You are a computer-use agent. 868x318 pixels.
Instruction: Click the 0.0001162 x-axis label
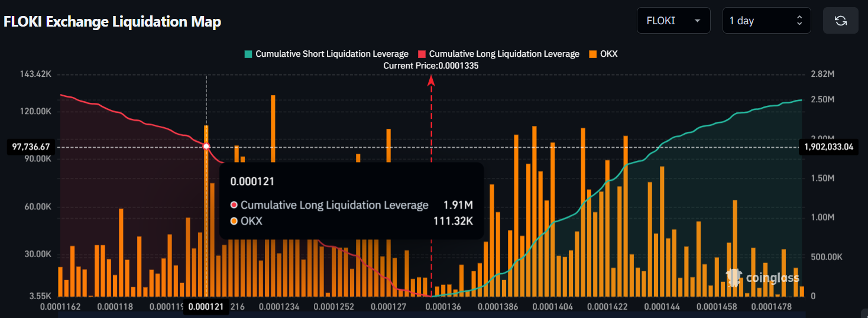coord(60,307)
